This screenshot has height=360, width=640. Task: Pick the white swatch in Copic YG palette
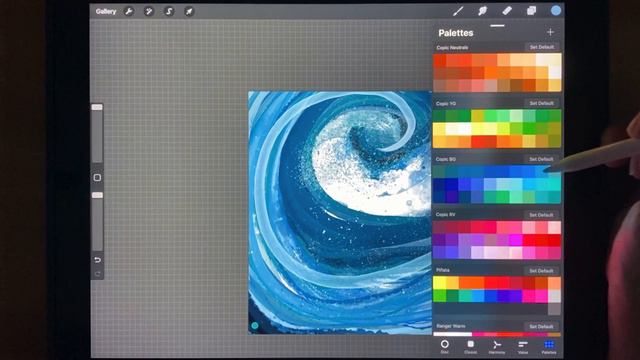(x=458, y=129)
